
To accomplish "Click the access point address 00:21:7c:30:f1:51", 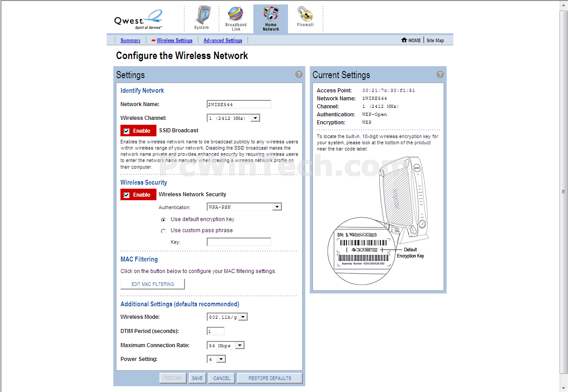I will [x=388, y=91].
